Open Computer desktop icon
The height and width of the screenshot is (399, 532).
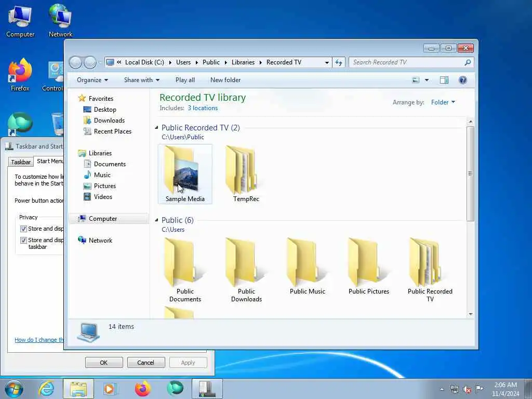coord(20,22)
